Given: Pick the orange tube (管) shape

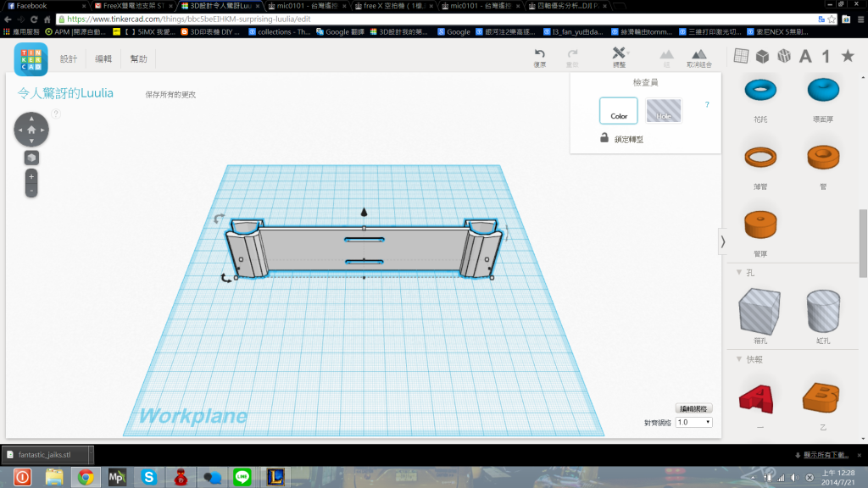Looking at the screenshot, I should click(823, 157).
